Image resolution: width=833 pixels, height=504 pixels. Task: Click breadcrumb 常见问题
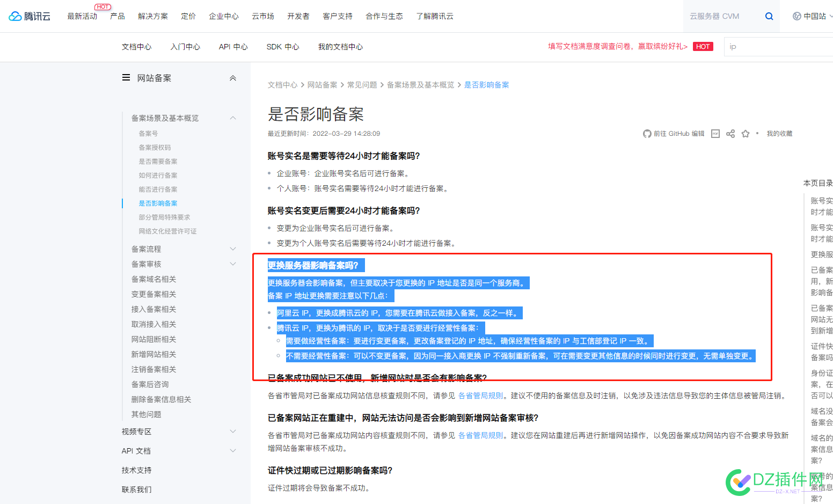[362, 85]
